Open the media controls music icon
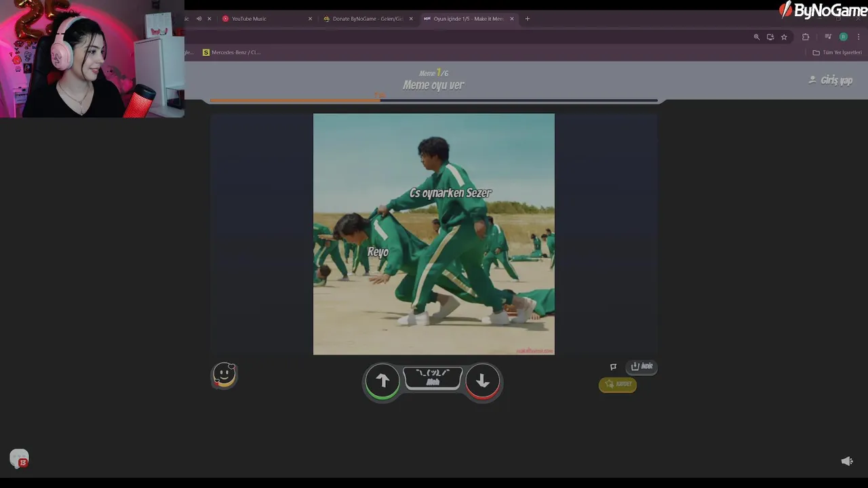Image resolution: width=868 pixels, height=488 pixels. pos(828,37)
